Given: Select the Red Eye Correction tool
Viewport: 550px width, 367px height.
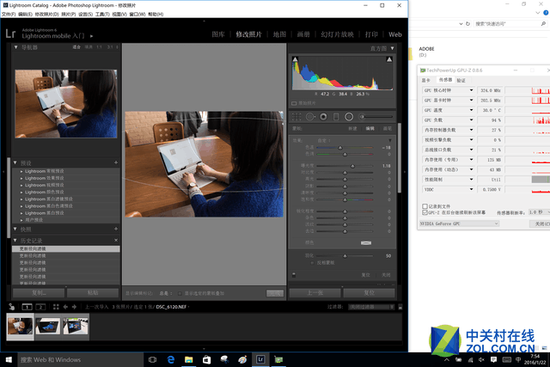Looking at the screenshot, I should coord(323,116).
